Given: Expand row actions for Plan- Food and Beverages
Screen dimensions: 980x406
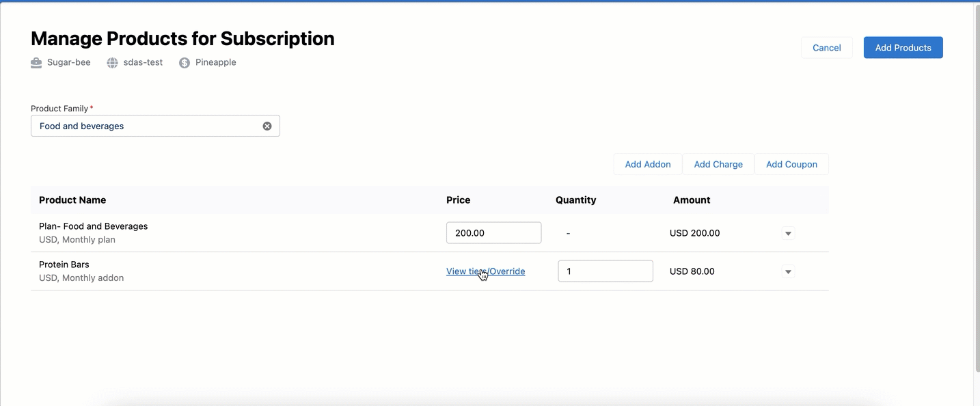Looking at the screenshot, I should (788, 234).
